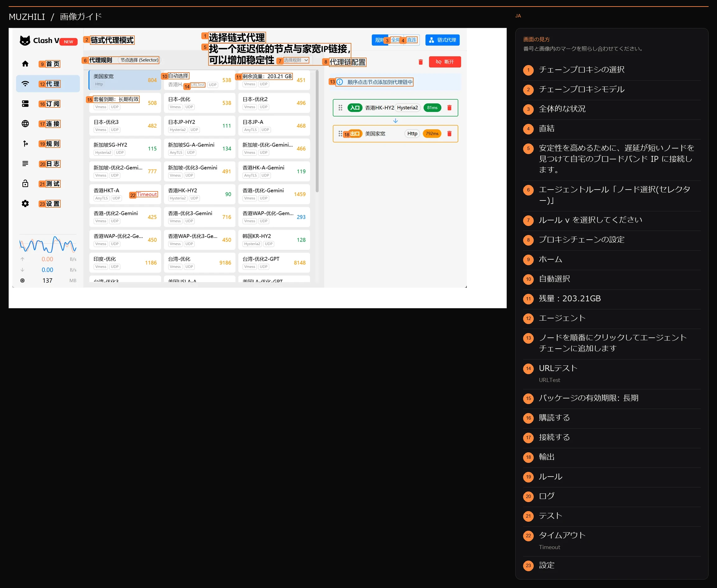Image resolution: width=717 pixels, height=588 pixels.
Task: Select the Wi-Fi proxies icon in sidebar
Action: [25, 84]
